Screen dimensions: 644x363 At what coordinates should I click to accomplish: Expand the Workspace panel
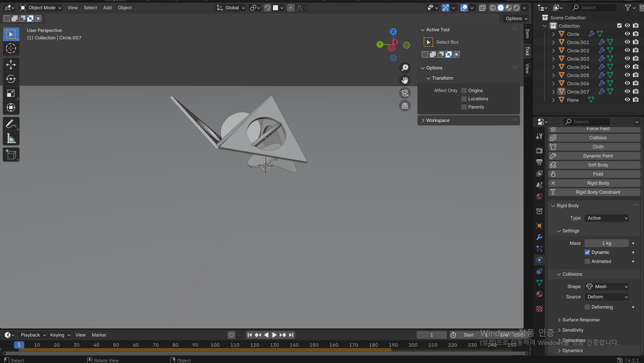click(x=438, y=120)
